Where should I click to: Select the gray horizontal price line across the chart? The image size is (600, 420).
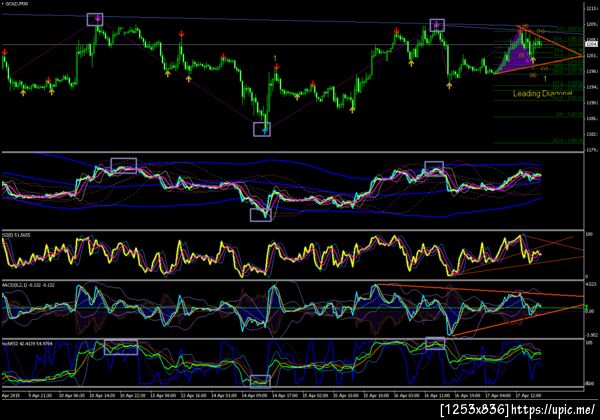click(x=293, y=45)
